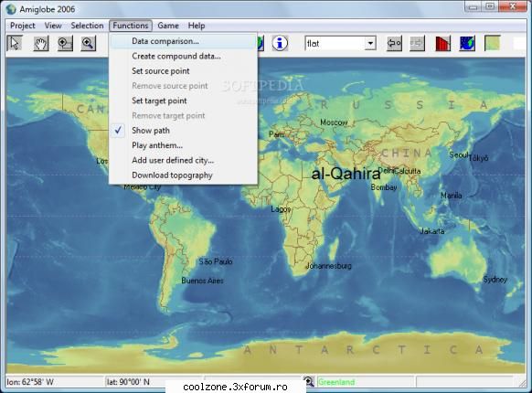Open the Help menu

click(197, 26)
